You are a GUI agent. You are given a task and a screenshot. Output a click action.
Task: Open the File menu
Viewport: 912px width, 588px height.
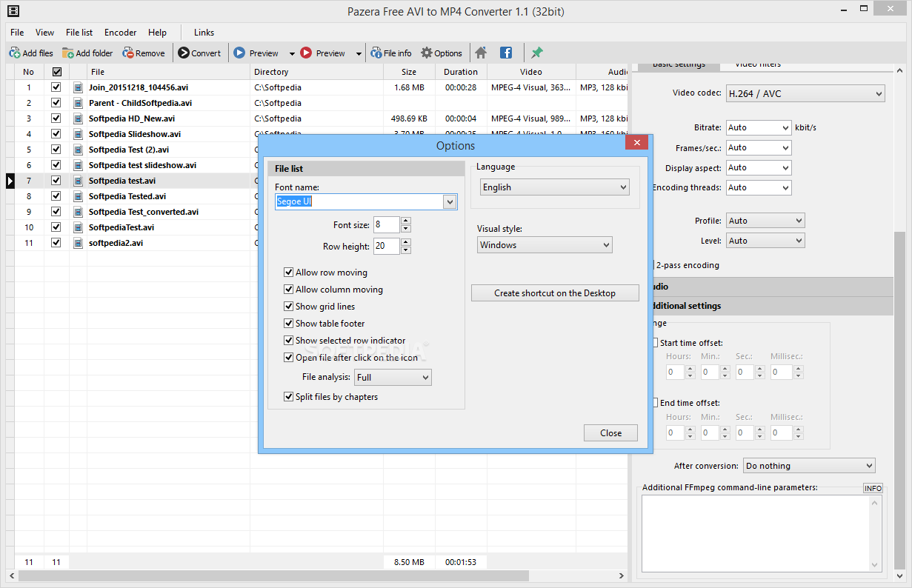tap(17, 33)
